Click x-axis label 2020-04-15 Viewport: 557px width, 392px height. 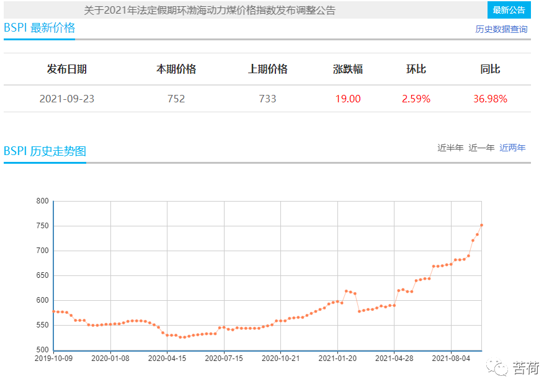[x=167, y=359]
